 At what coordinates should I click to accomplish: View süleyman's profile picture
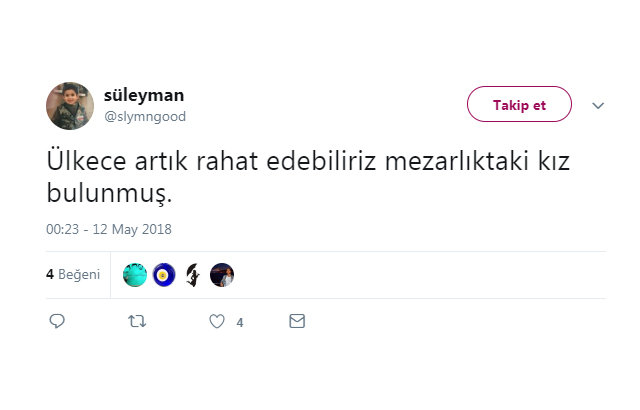70,105
